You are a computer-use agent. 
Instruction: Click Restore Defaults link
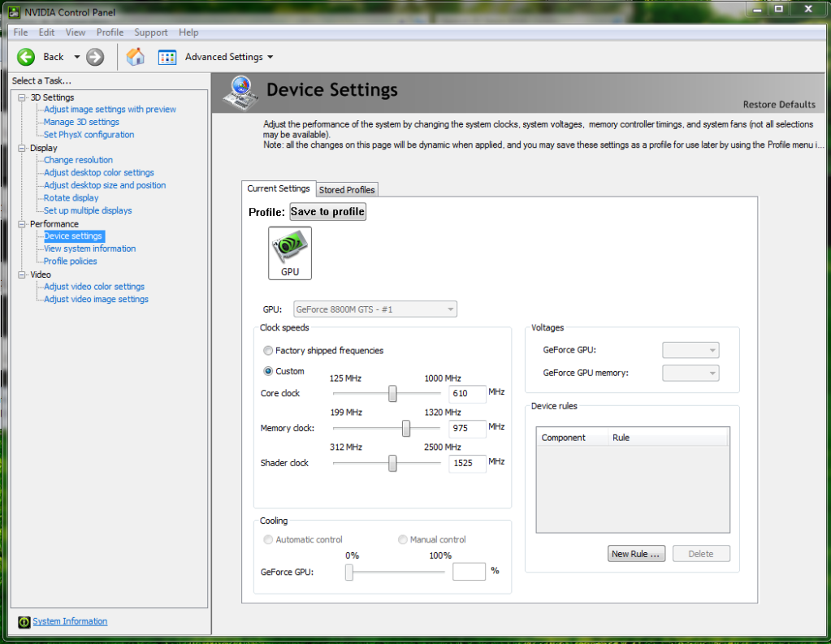pos(779,105)
